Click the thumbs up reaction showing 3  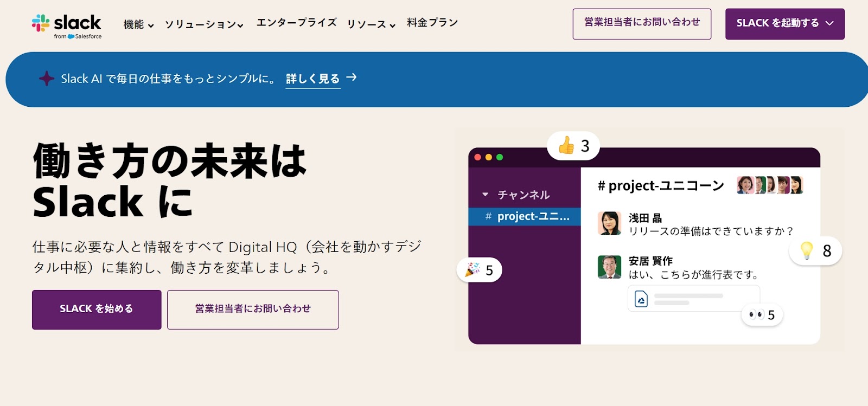point(573,145)
